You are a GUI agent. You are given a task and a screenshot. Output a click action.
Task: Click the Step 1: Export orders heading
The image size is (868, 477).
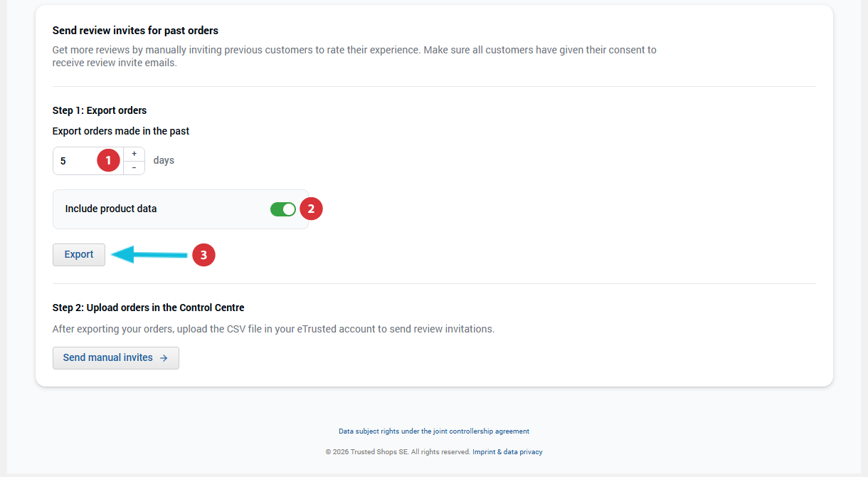click(99, 110)
